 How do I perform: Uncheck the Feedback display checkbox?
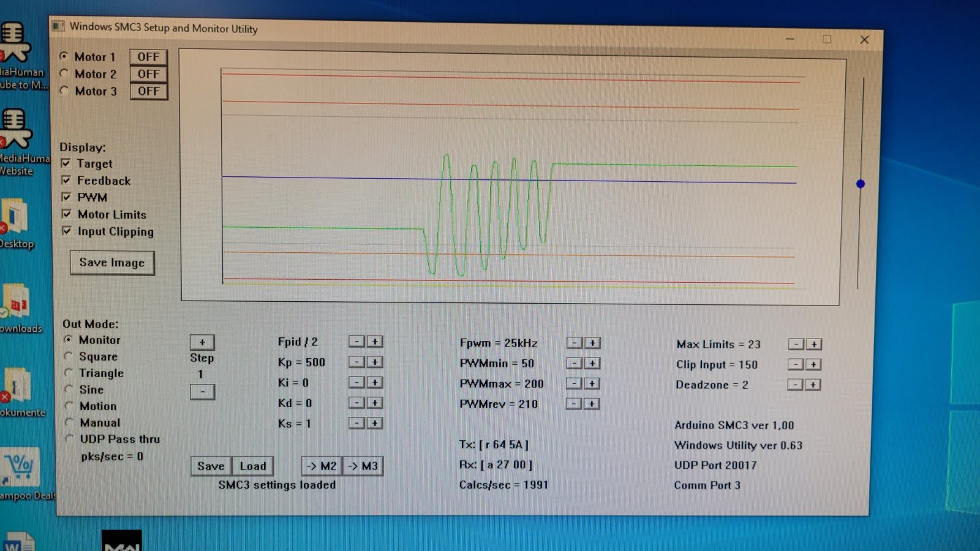point(66,180)
